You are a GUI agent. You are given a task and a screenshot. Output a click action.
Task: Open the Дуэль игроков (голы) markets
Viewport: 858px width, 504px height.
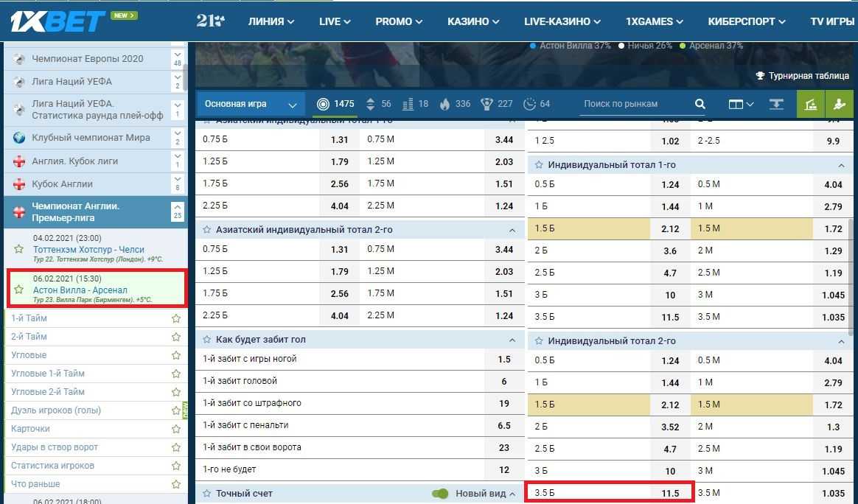pos(56,410)
